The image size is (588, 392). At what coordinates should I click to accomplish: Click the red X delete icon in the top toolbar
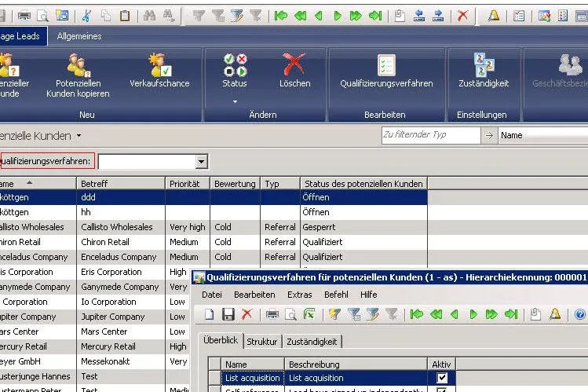[462, 16]
